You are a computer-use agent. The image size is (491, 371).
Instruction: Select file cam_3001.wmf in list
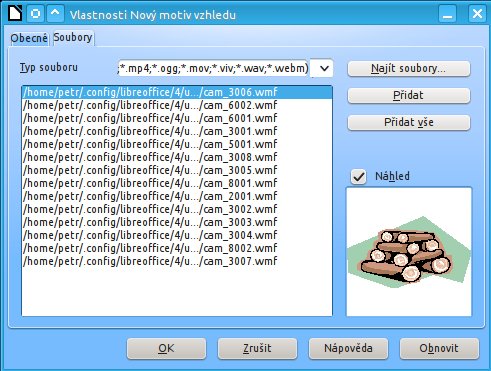(x=177, y=131)
